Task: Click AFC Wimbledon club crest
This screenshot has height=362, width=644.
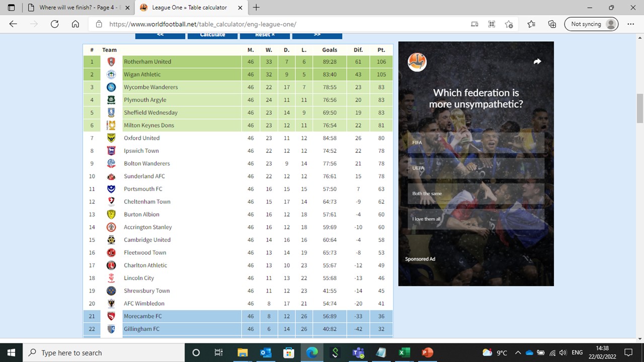Action: coord(111,304)
